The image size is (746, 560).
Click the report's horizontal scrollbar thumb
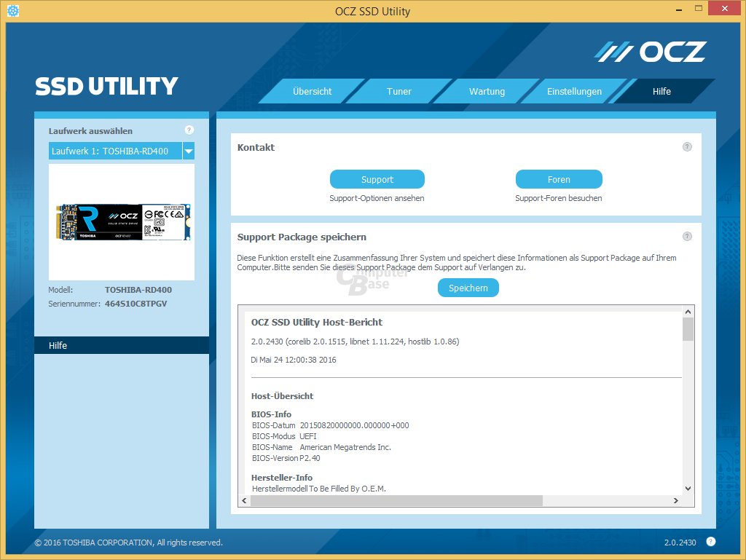pyautogui.click(x=396, y=500)
